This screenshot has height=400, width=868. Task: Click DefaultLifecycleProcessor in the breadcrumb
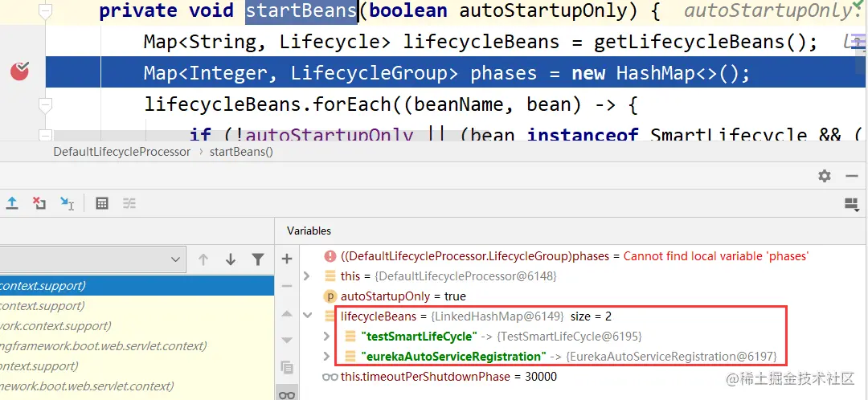click(x=122, y=152)
